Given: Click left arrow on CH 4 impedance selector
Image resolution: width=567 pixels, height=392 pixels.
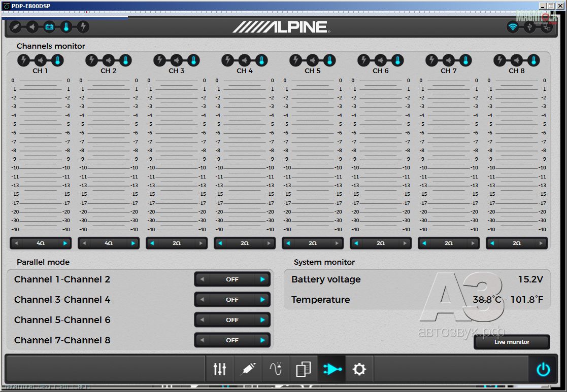Looking at the screenshot, I should [220, 243].
